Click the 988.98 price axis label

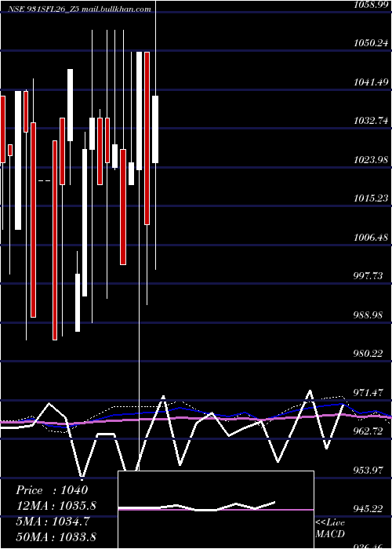pos(368,314)
